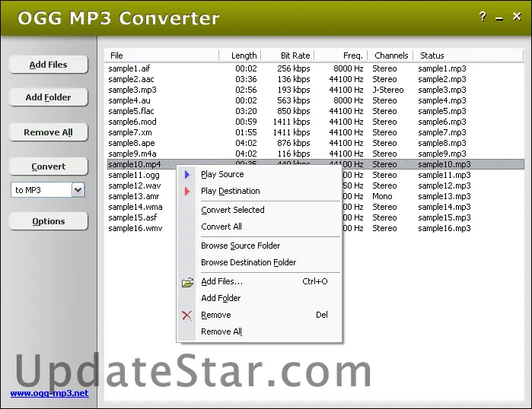Select the sample9.m4a file

[x=132, y=154]
